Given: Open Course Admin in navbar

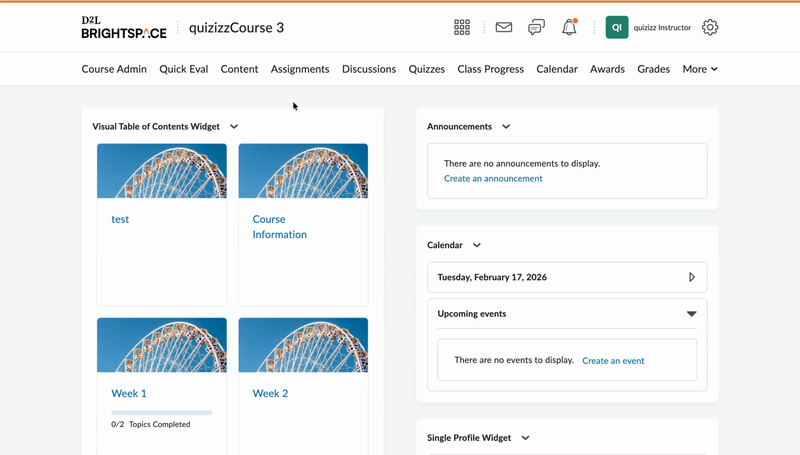Looking at the screenshot, I should coord(114,69).
